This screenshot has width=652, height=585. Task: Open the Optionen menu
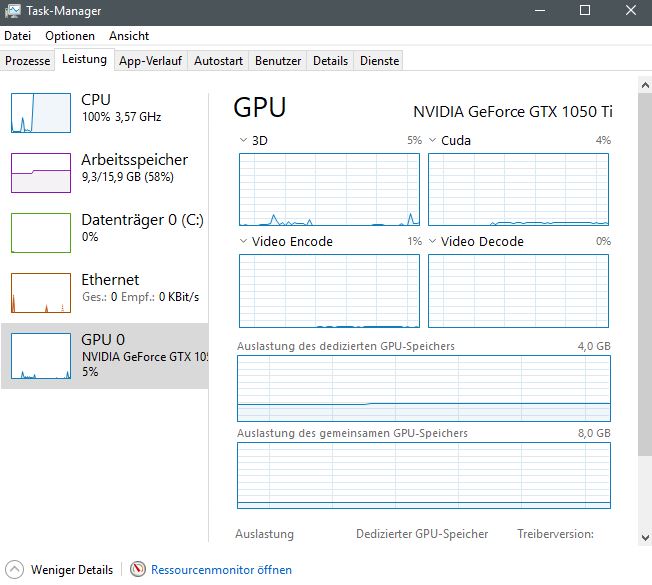pos(70,35)
